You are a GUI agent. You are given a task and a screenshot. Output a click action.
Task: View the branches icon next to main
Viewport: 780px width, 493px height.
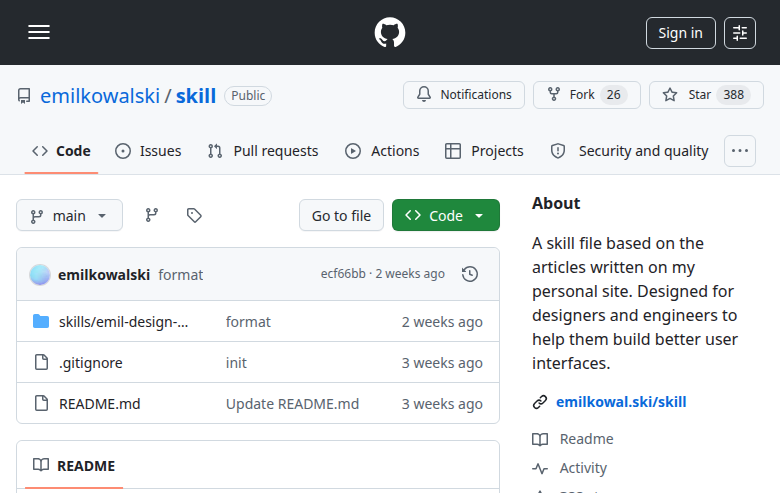(152, 215)
